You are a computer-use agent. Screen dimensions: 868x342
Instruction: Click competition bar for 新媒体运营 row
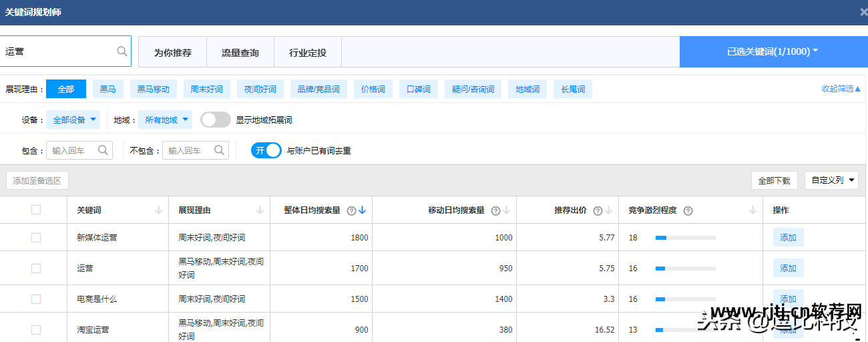[x=686, y=237]
